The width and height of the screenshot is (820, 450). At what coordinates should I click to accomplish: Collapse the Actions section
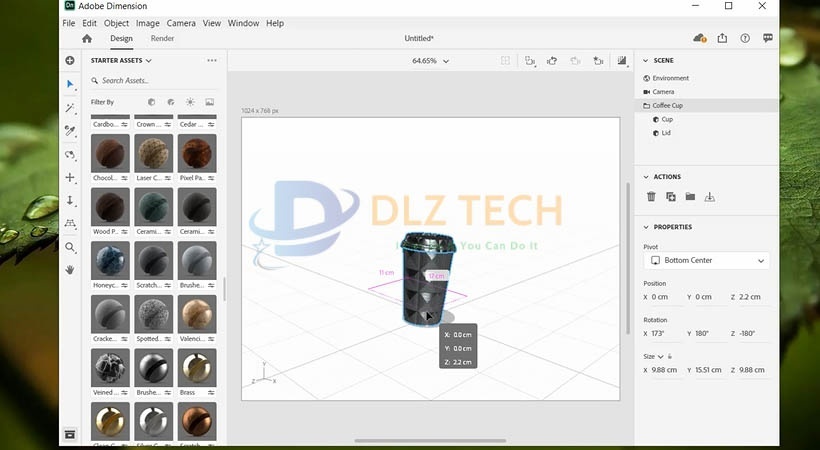[x=646, y=177]
